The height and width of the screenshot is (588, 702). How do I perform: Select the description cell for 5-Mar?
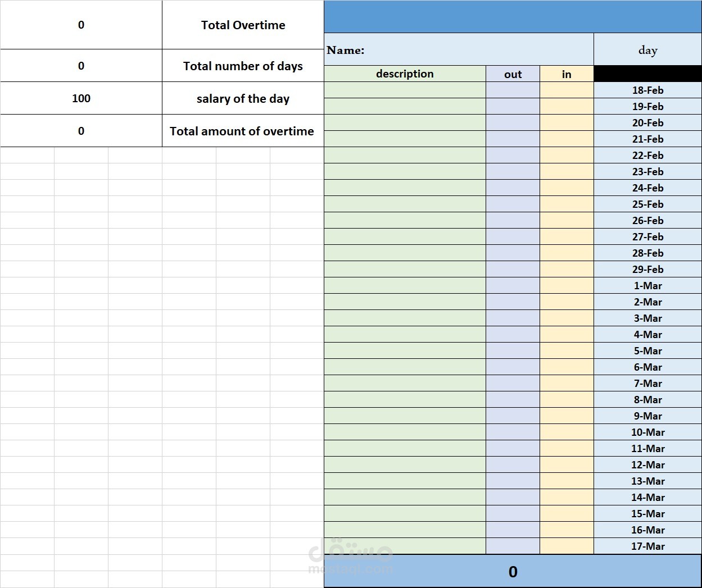(405, 350)
